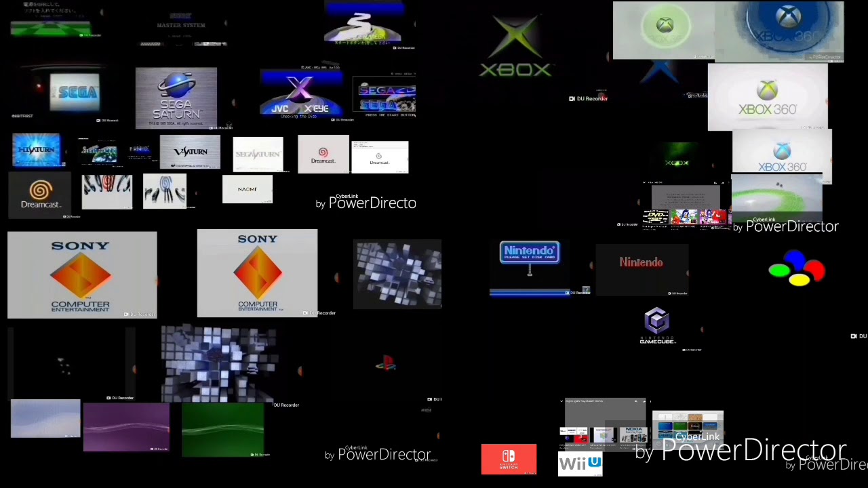Viewport: 868px width, 488px height.
Task: Click the small PlayStation logo
Action: (385, 365)
